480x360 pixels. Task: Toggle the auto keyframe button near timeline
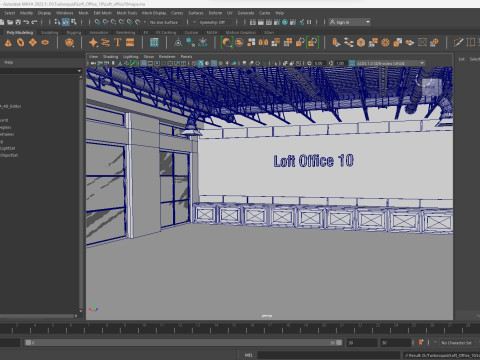tap(421, 342)
